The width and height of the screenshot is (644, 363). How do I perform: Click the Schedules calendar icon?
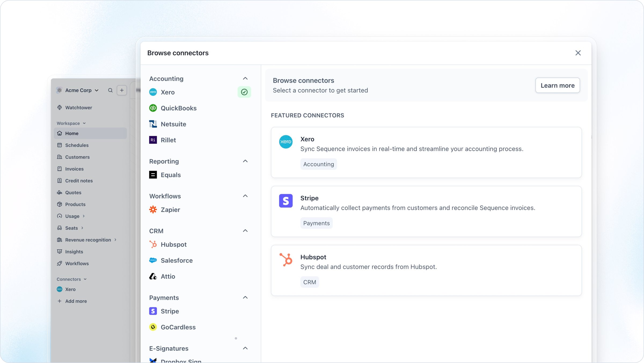pos(60,145)
